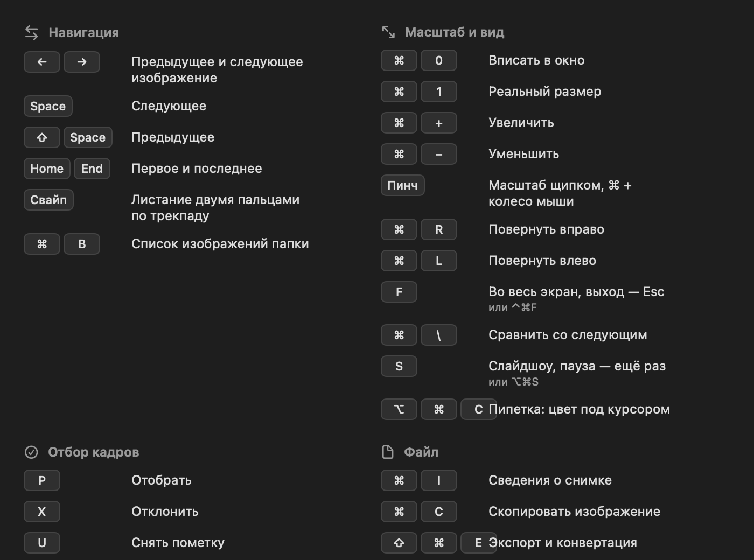Click the Command key cap beside backslash

tap(399, 335)
